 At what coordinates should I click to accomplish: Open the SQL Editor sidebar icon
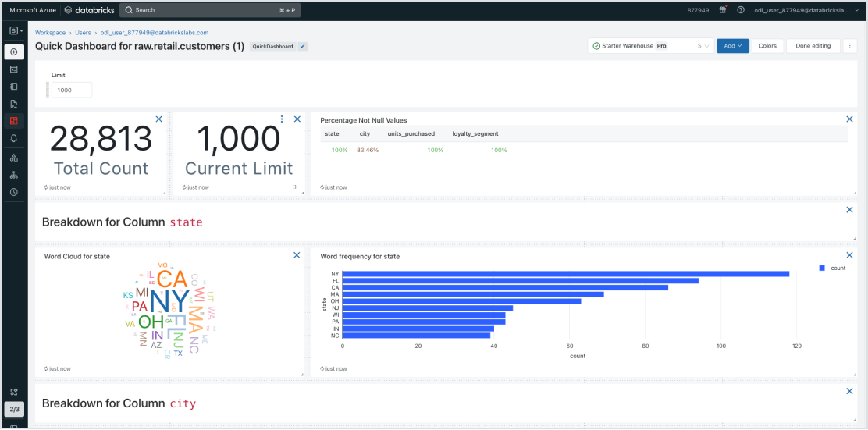[14, 69]
